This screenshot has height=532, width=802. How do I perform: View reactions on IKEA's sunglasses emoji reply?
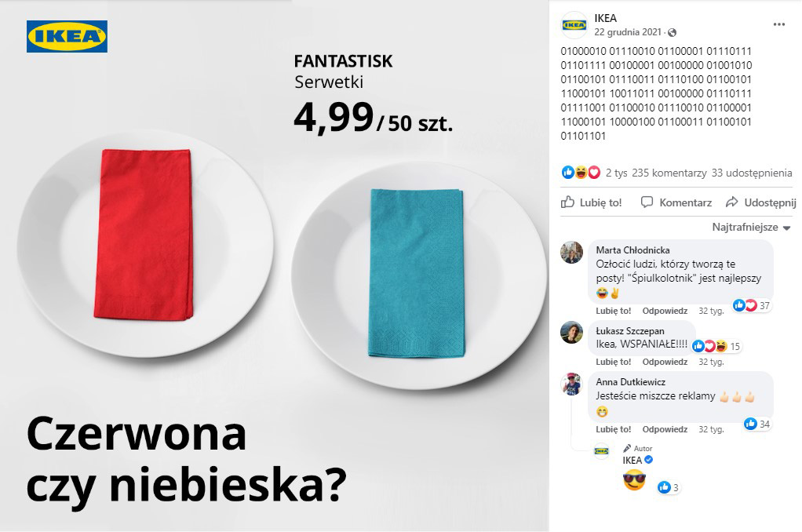(x=669, y=487)
